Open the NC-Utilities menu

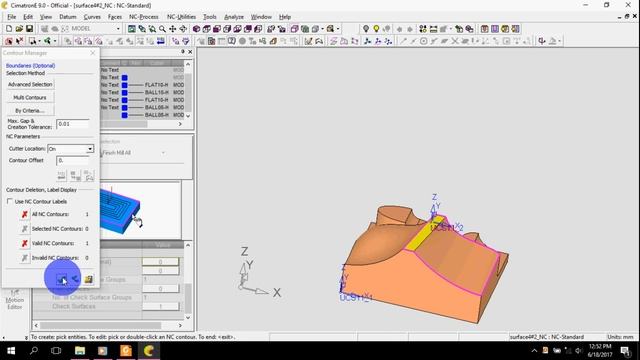pos(181,17)
